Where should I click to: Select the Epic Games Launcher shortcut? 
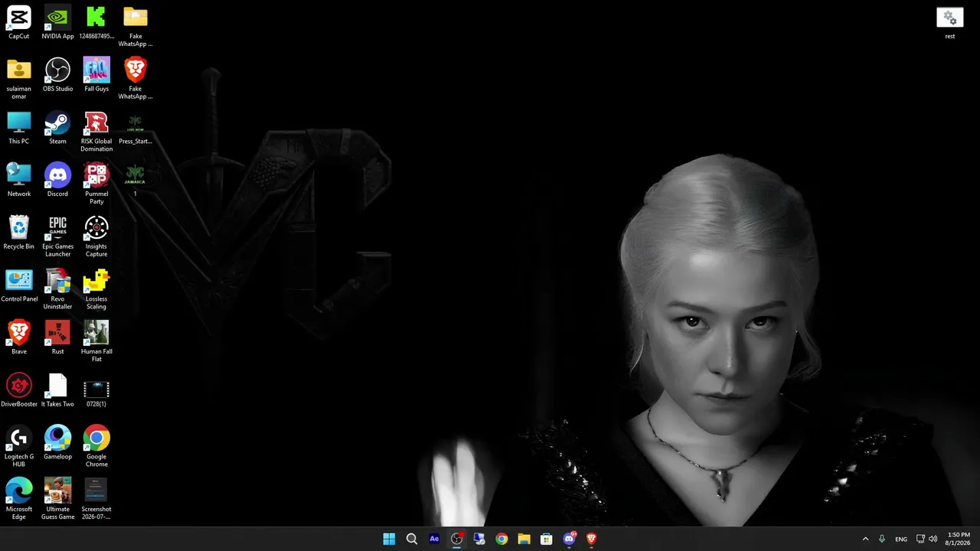pyautogui.click(x=57, y=237)
